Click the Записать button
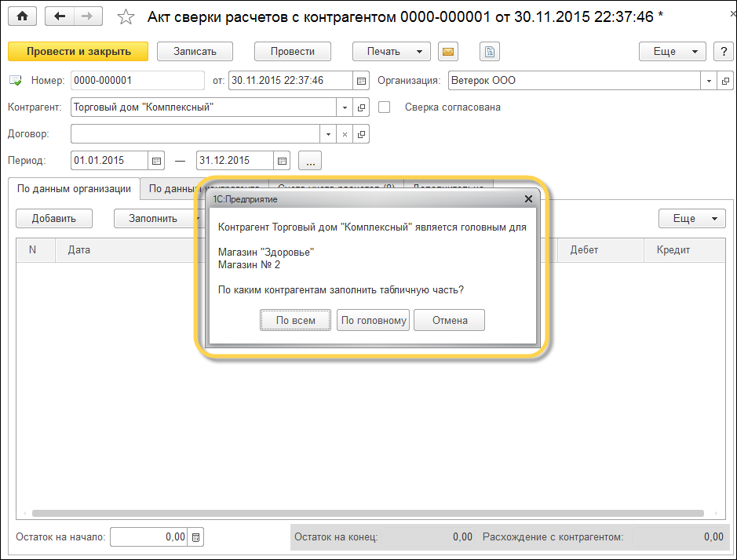737x560 pixels. pos(195,52)
